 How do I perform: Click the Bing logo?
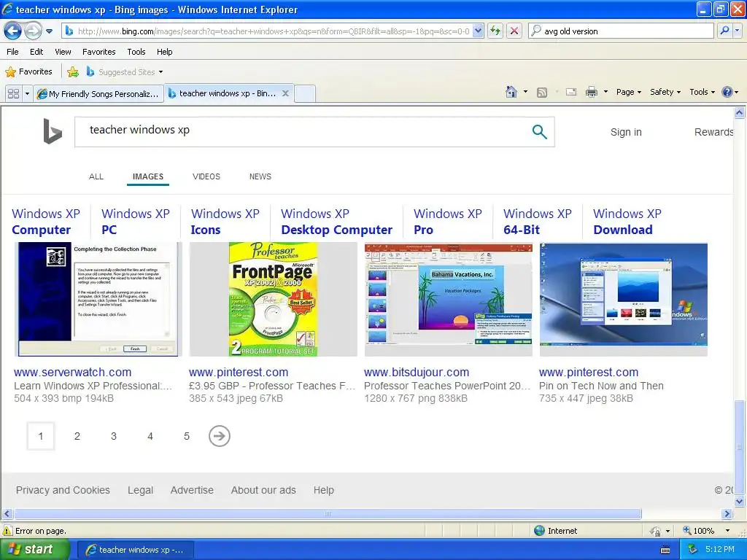click(53, 131)
